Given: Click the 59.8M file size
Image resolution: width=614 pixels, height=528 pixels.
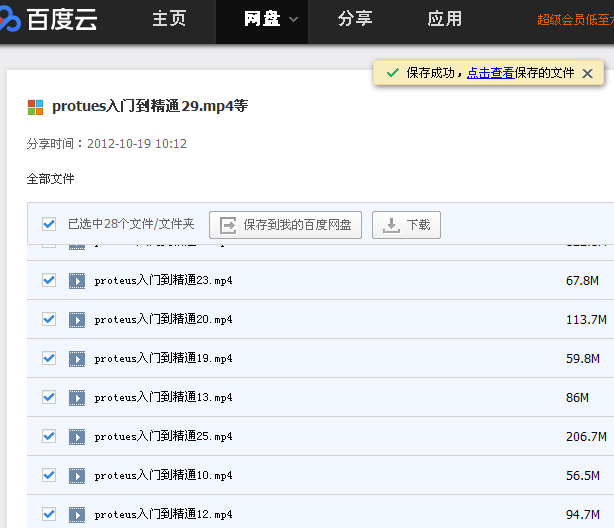Looking at the screenshot, I should pyautogui.click(x=583, y=358).
